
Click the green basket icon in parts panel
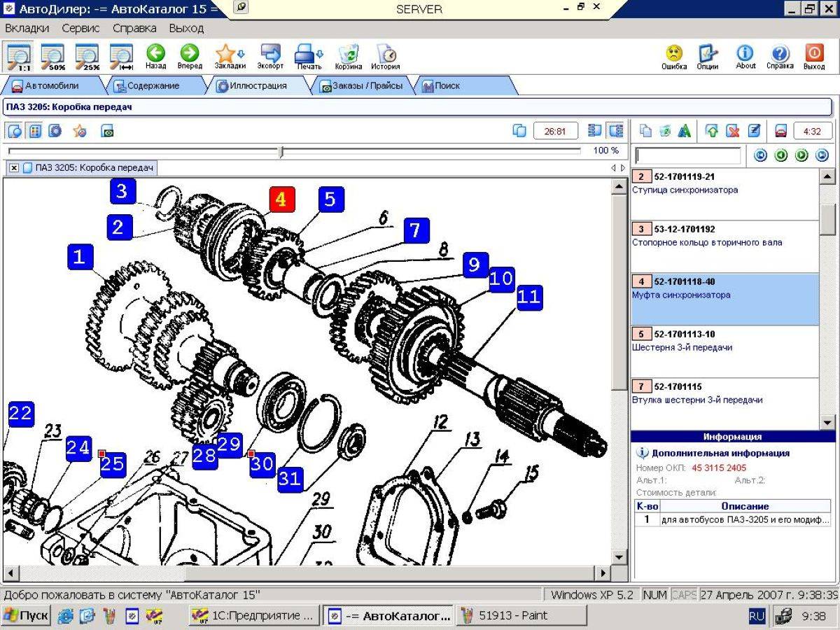click(665, 131)
